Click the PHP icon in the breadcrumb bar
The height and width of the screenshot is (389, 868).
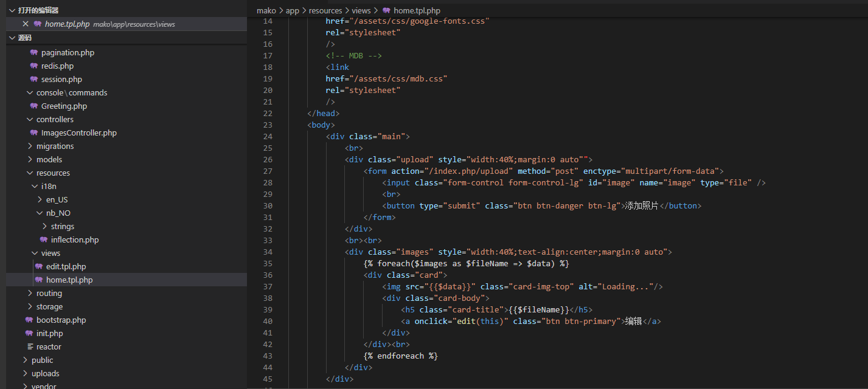tap(386, 10)
